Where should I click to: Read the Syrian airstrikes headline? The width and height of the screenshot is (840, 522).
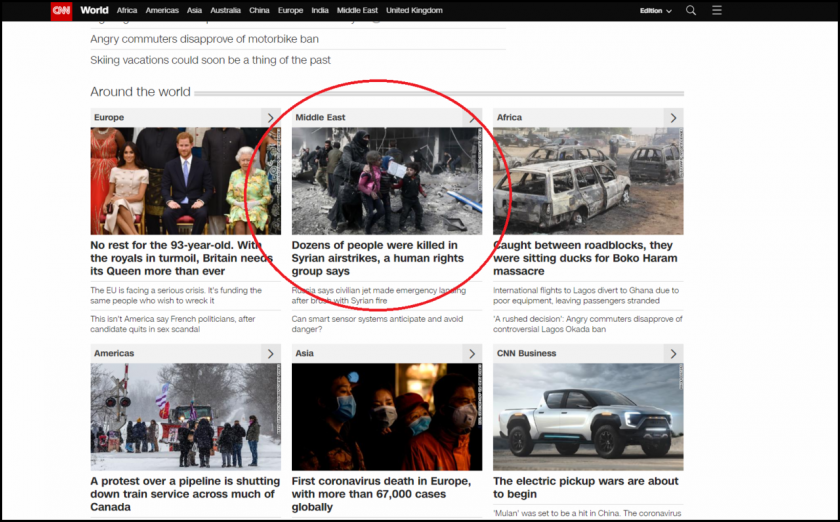click(x=377, y=258)
